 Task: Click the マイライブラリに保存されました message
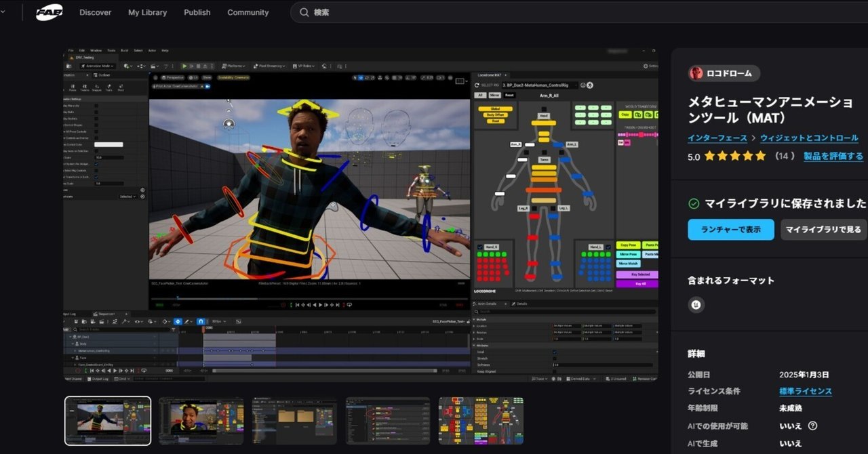click(x=786, y=204)
